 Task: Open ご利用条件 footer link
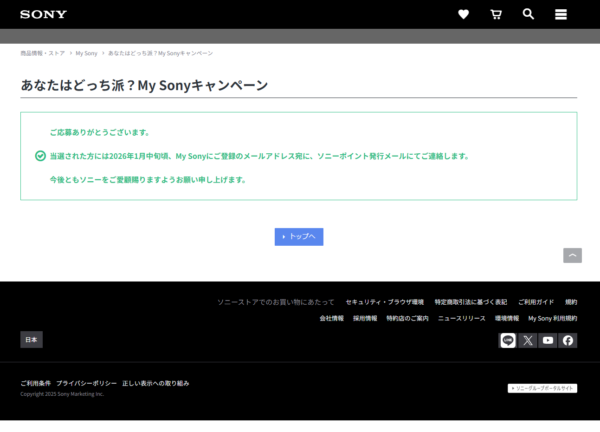[36, 383]
